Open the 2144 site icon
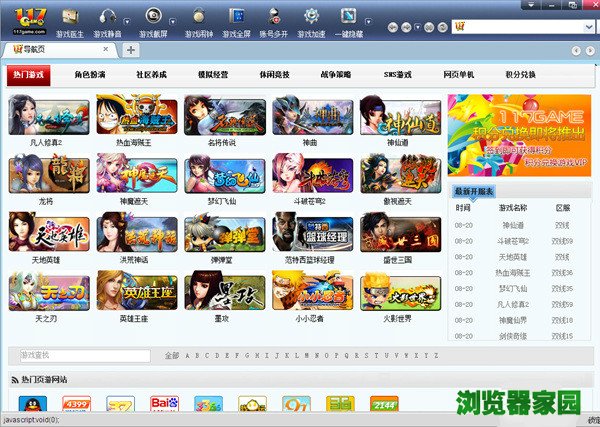600x427 pixels. 384,404
